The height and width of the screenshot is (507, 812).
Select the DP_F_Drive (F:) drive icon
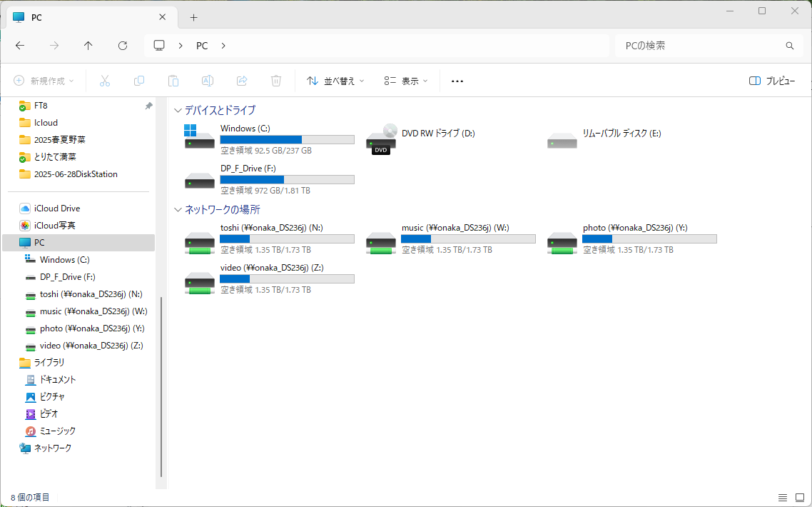pyautogui.click(x=199, y=181)
